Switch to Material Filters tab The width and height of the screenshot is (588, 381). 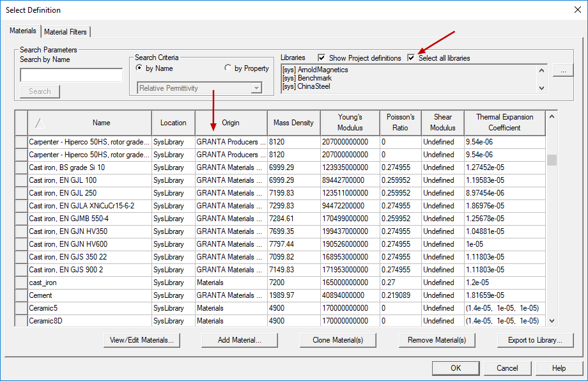coord(66,32)
